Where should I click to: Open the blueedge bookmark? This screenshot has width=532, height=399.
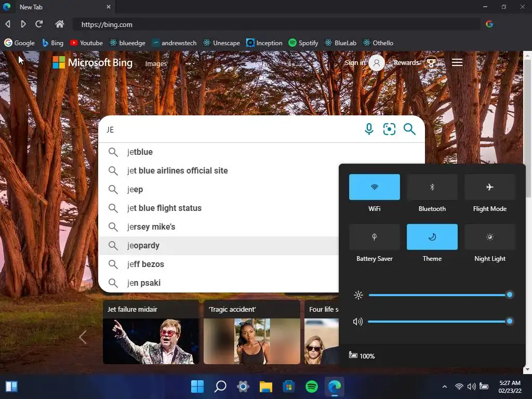tap(127, 43)
